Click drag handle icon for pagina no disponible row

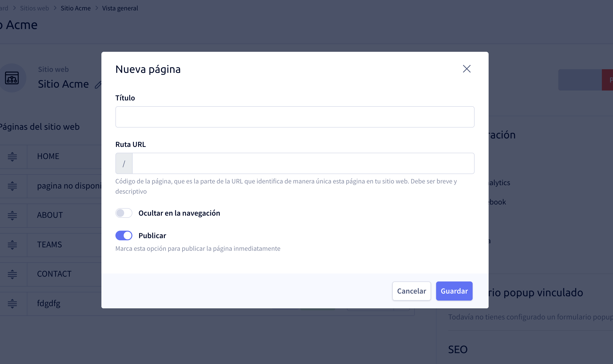coord(12,186)
